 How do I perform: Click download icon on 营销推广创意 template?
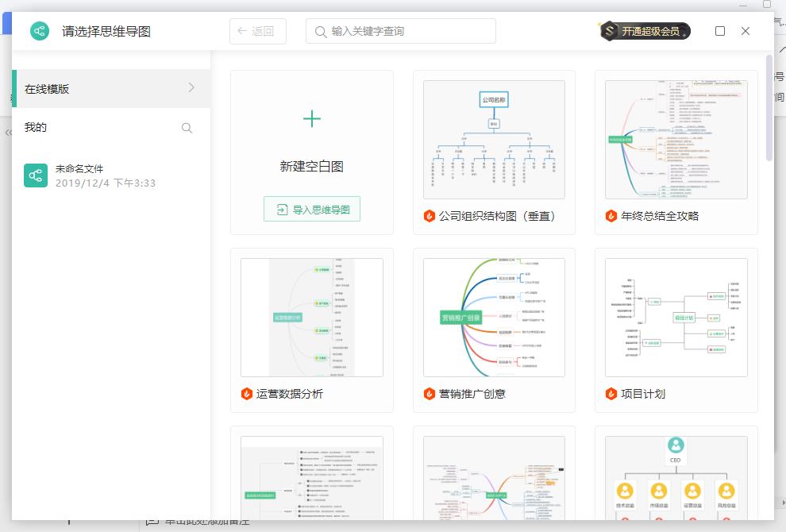[x=428, y=394]
